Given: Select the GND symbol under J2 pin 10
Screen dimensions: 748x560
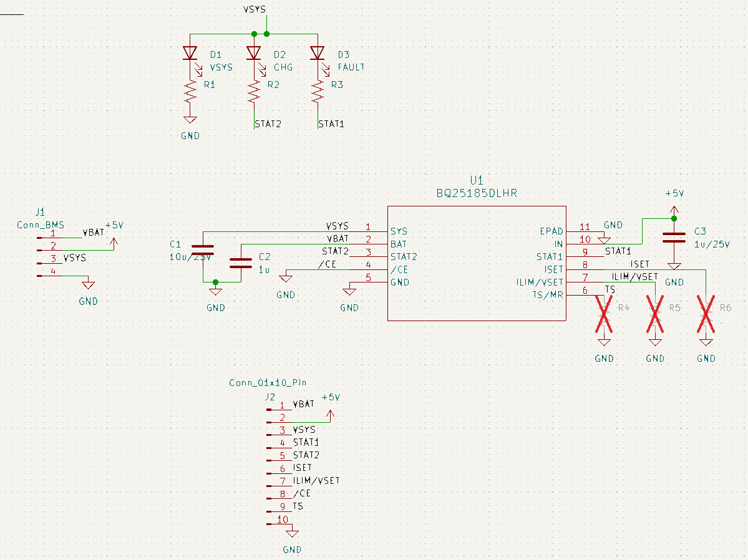Looking at the screenshot, I should coord(292,534).
